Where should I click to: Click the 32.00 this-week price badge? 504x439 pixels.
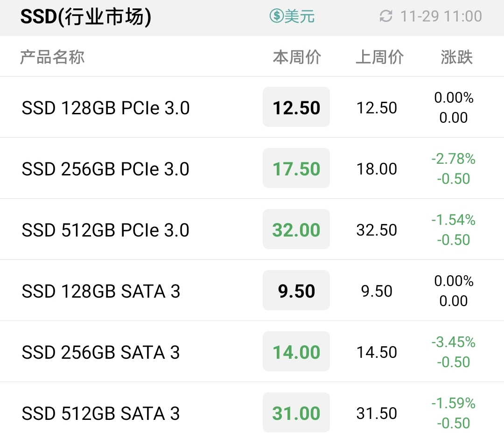pyautogui.click(x=296, y=229)
